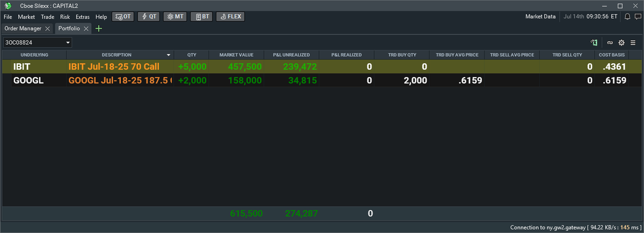Open the Market menu
The height and width of the screenshot is (233, 644).
pyautogui.click(x=26, y=17)
